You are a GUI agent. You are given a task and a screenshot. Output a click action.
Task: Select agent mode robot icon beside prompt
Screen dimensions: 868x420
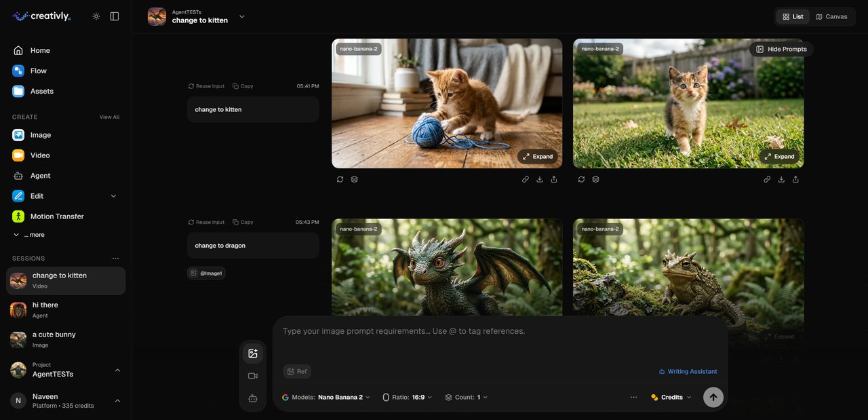253,398
